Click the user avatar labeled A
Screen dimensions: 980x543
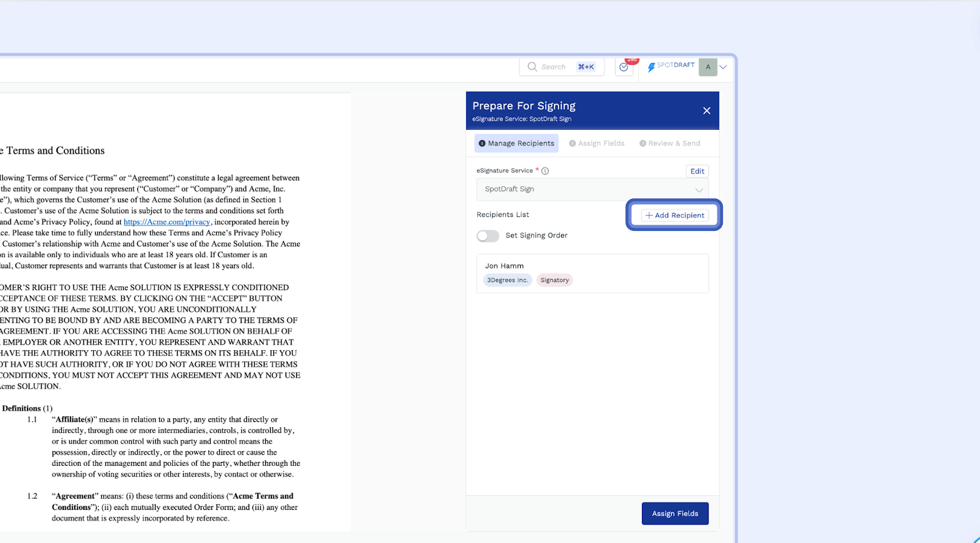708,67
